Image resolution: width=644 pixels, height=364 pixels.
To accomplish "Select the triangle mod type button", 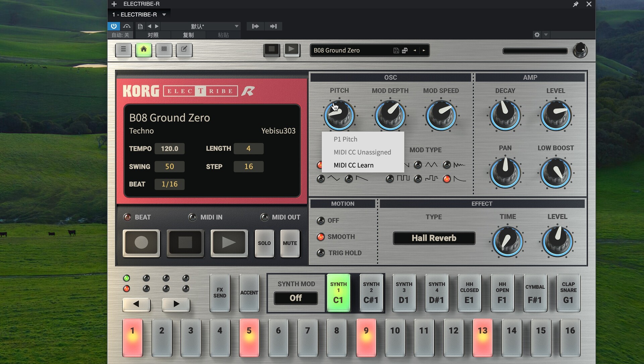I will tap(418, 165).
